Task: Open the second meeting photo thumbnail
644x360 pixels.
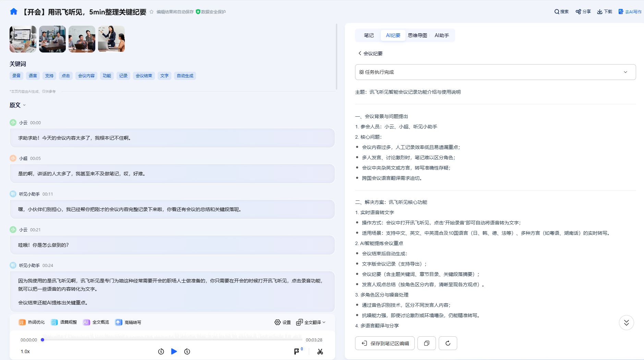Action: pos(52,39)
